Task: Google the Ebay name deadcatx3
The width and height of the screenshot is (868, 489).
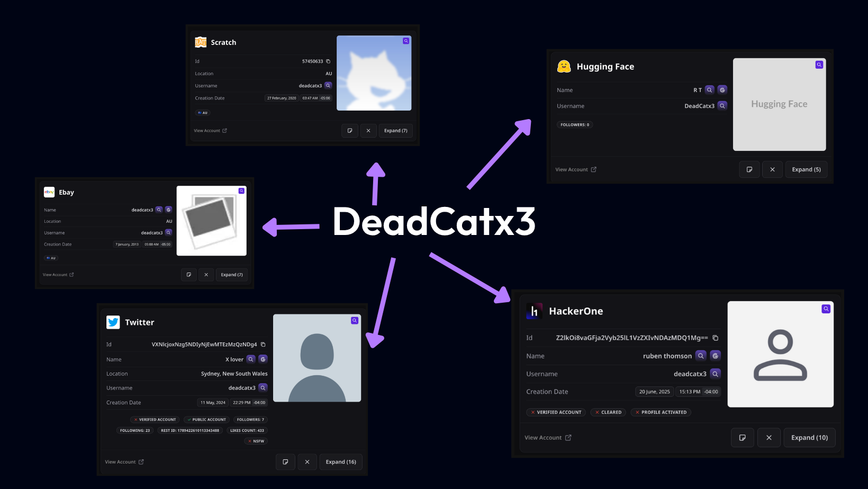Action: coord(169,210)
